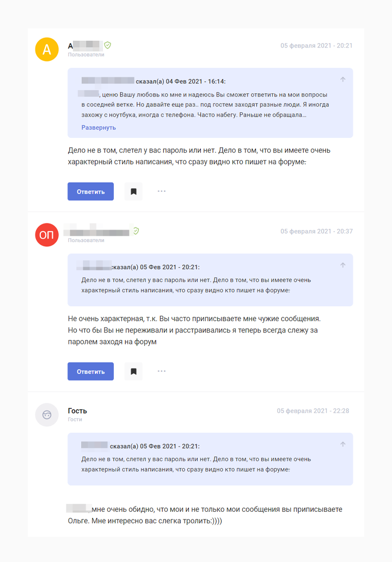Bookmark the second post by ОП
Screen dimensions: 392x562
pyautogui.click(x=133, y=371)
